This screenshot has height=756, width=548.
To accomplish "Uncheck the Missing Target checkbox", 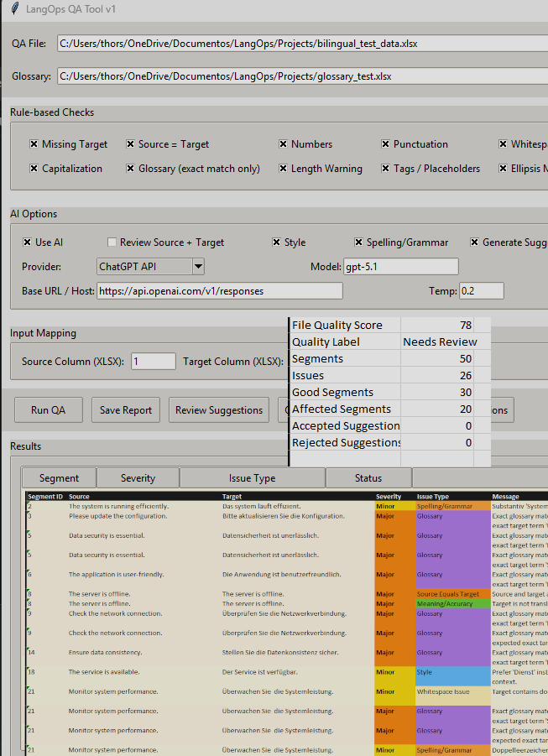I will 34,144.
